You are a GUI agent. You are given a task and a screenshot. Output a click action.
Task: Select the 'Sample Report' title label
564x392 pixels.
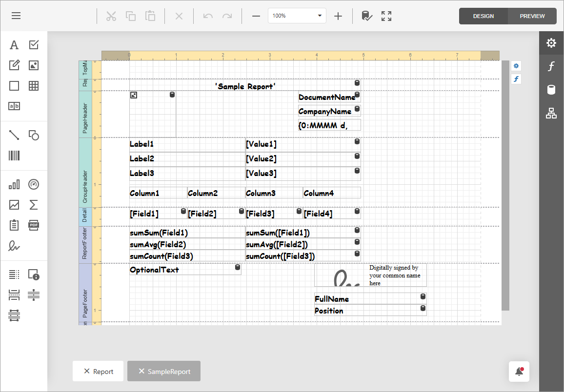[x=245, y=85]
